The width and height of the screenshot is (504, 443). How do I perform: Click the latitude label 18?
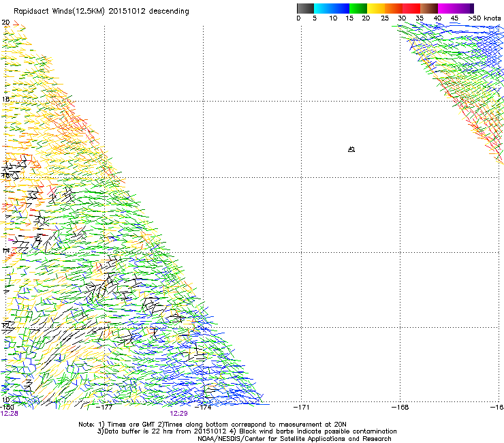pos(5,99)
